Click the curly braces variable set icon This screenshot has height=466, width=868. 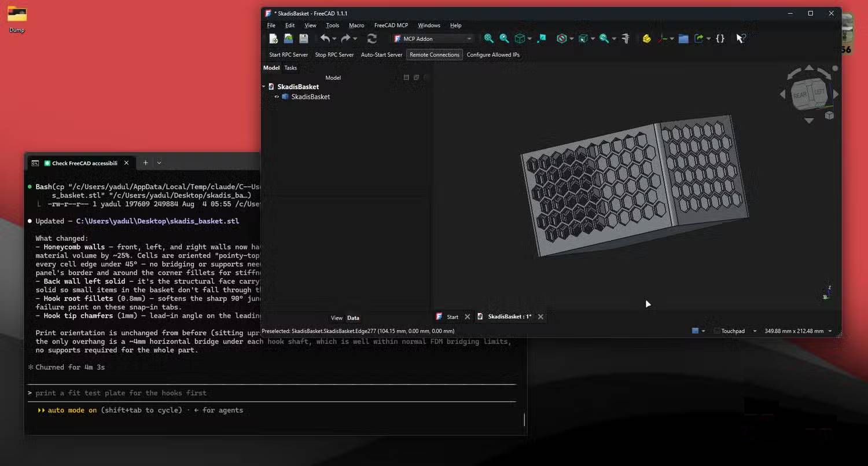coord(720,38)
